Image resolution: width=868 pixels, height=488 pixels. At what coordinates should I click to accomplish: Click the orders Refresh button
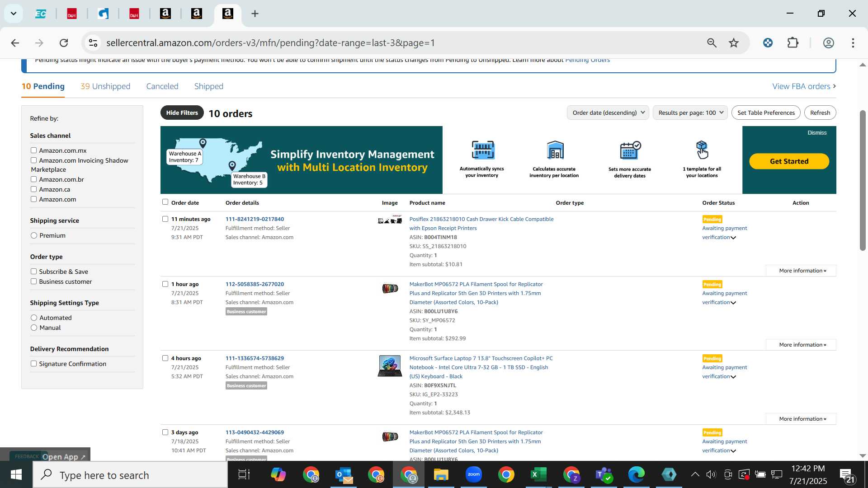(820, 113)
